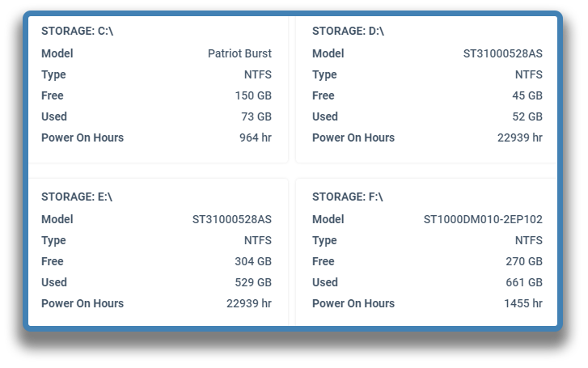This screenshot has width=588, height=368.
Task: Click the STORAGE: C:\ heading
Action: (78, 31)
